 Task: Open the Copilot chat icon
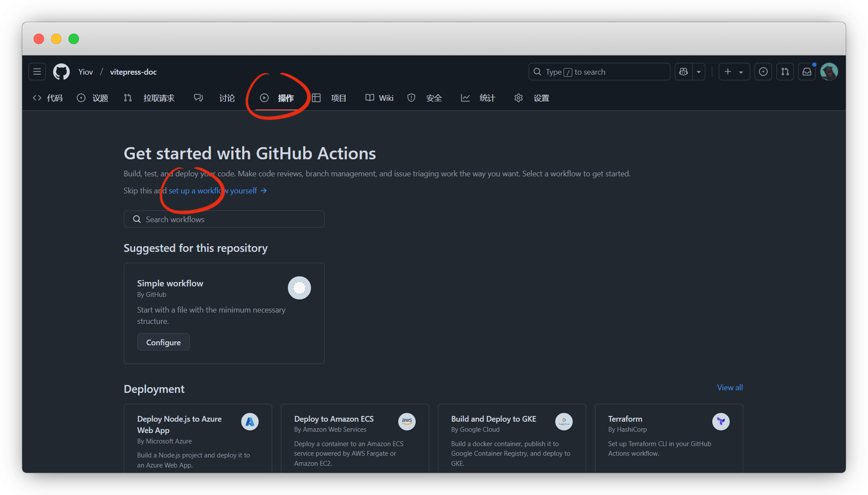coord(683,72)
